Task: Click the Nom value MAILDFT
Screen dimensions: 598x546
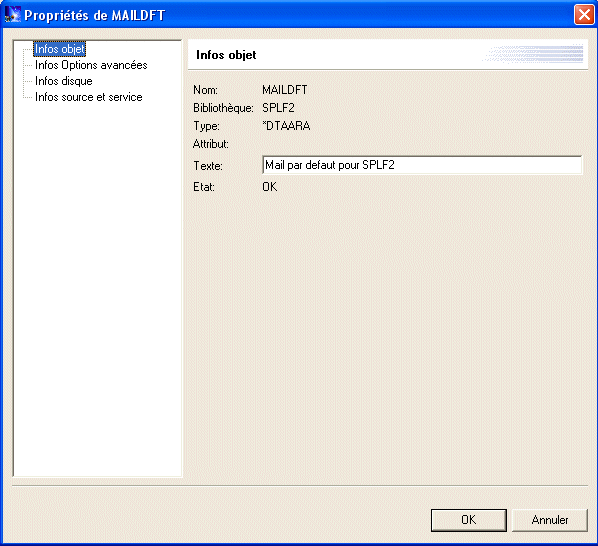Action: [285, 90]
